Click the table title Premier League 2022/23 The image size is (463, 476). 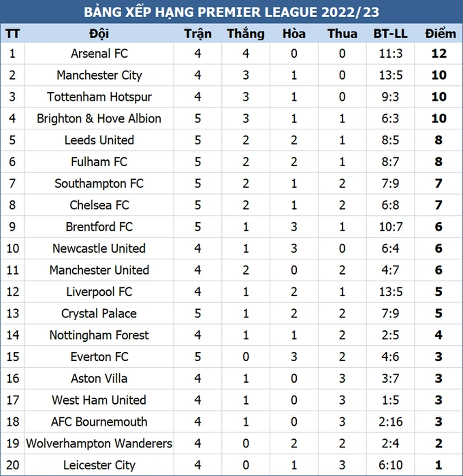(231, 12)
